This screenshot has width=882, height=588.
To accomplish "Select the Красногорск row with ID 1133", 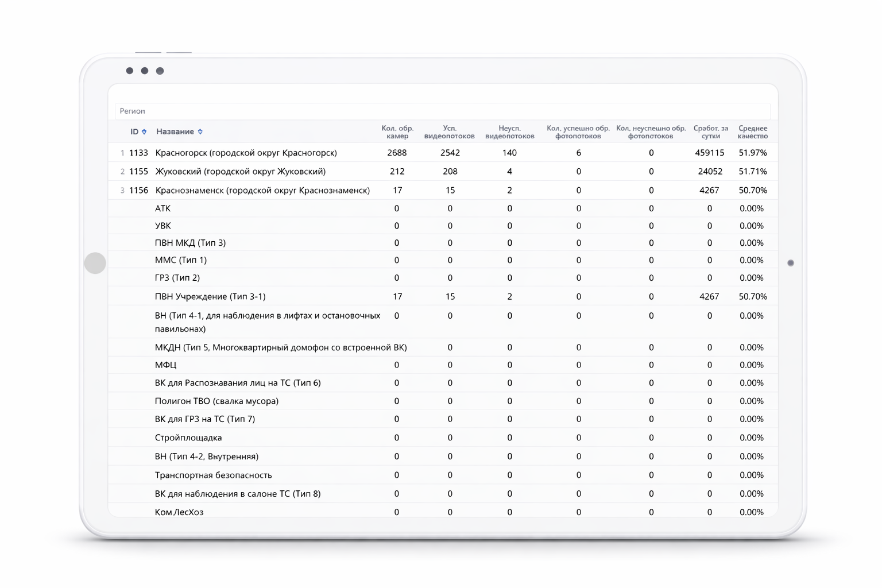I will click(246, 153).
